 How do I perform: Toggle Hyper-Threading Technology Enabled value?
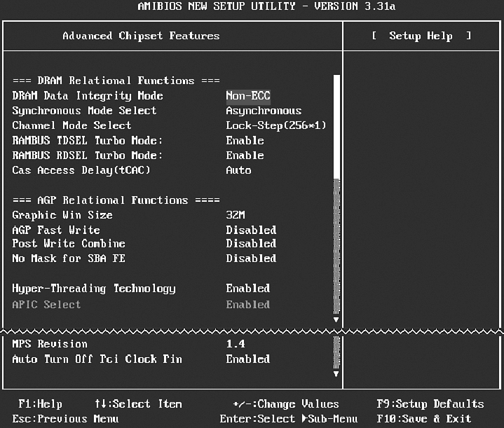coord(247,289)
